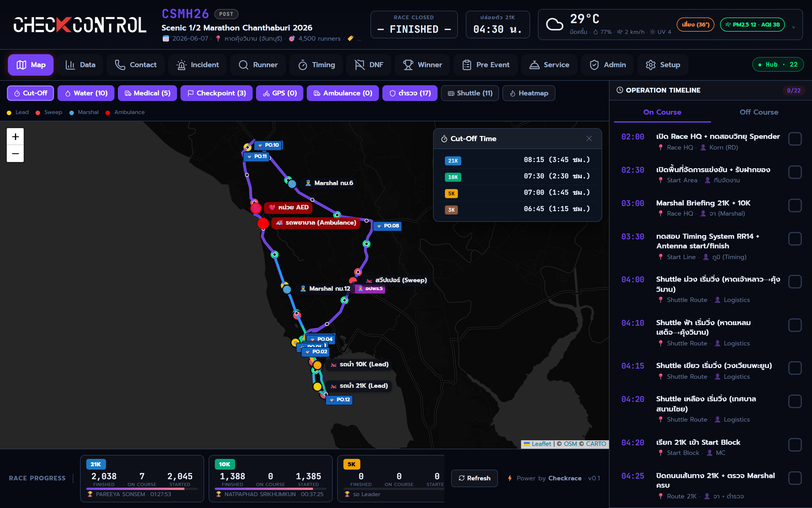This screenshot has height=508, width=812.
Task: Click the PM2.5 AQI badge
Action: pos(752,25)
